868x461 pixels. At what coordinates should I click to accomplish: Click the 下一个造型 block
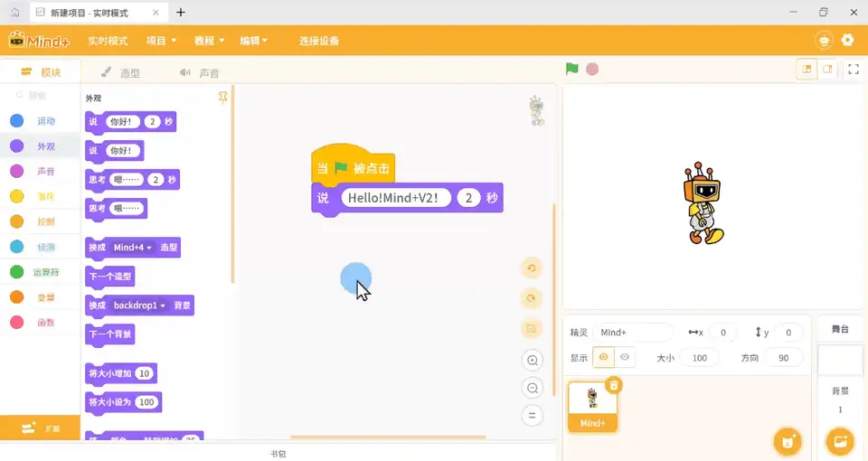coord(110,277)
